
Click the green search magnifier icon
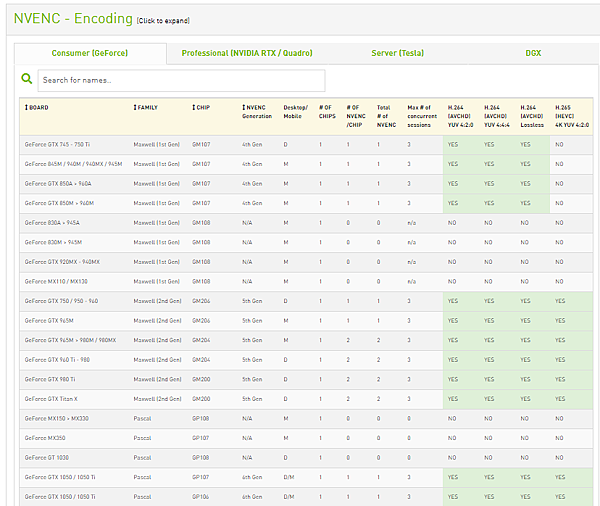(x=27, y=79)
